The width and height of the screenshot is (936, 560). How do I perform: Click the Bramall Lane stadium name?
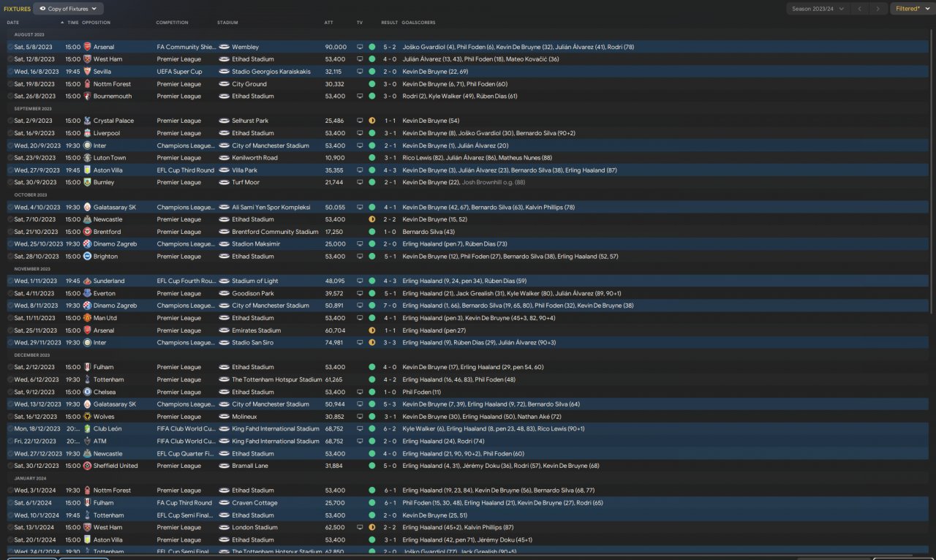[x=250, y=466]
